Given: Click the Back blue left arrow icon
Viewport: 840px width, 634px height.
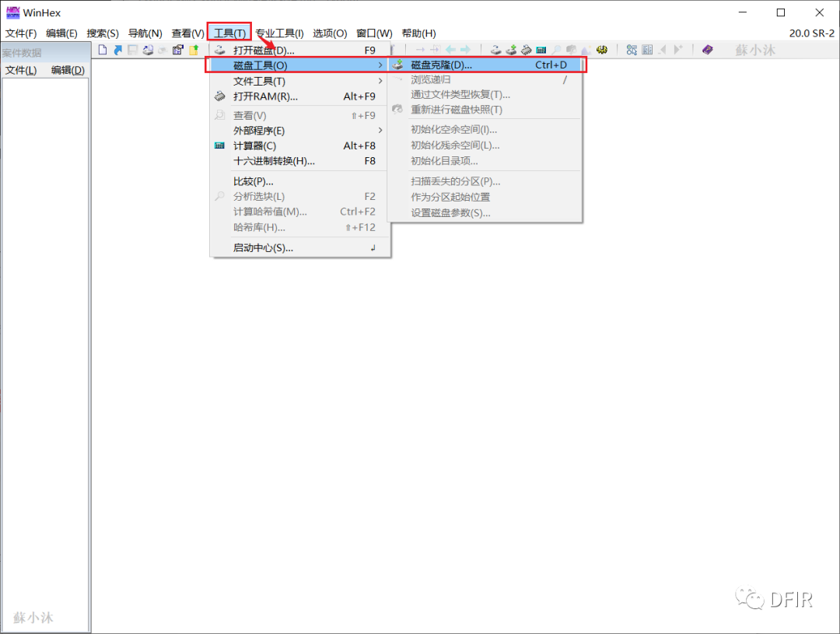Looking at the screenshot, I should [x=450, y=50].
